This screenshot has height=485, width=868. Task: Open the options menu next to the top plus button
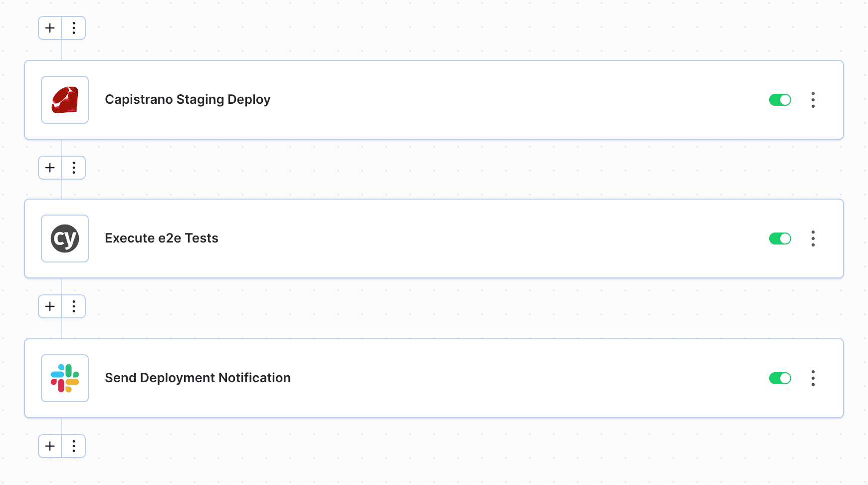point(74,28)
